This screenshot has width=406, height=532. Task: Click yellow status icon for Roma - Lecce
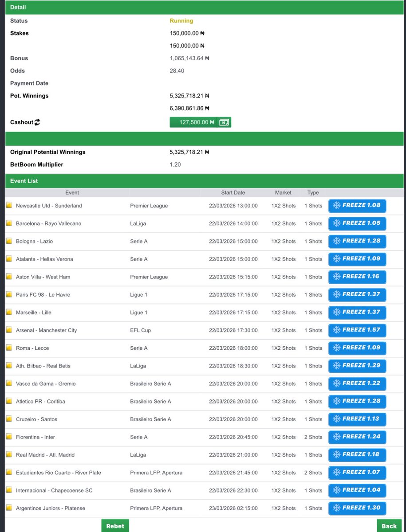[9, 348]
